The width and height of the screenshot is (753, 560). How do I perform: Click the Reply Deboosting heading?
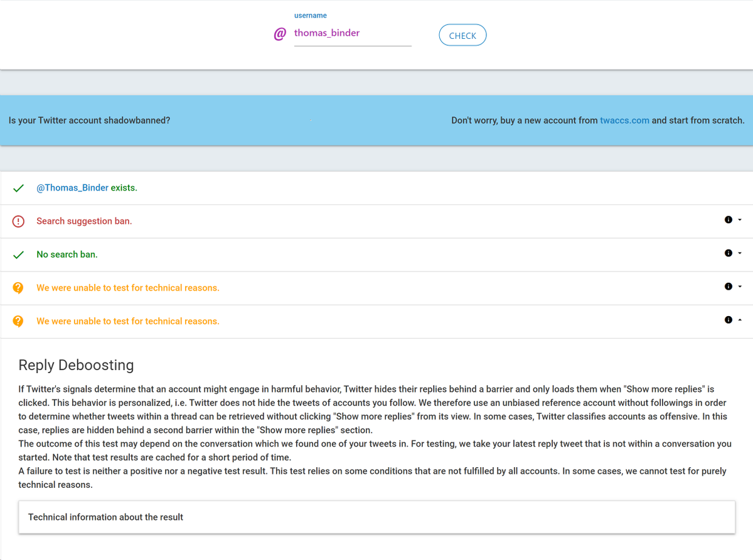pos(76,365)
